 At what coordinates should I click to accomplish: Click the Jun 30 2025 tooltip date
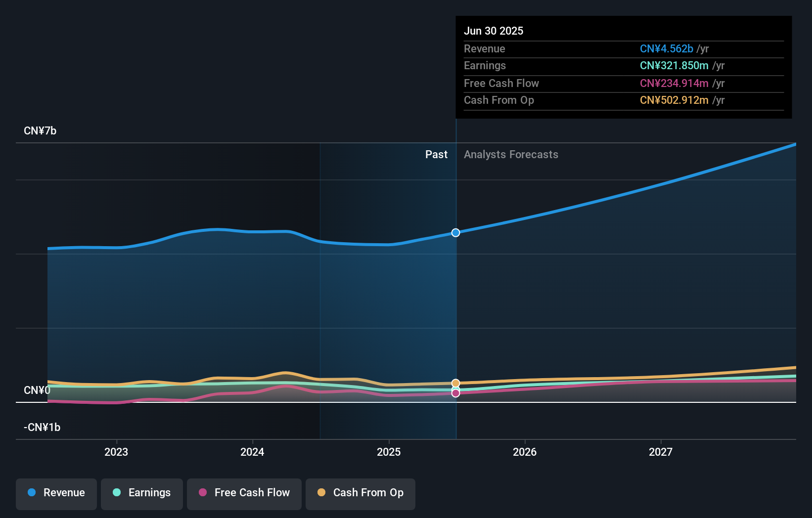tap(494, 31)
